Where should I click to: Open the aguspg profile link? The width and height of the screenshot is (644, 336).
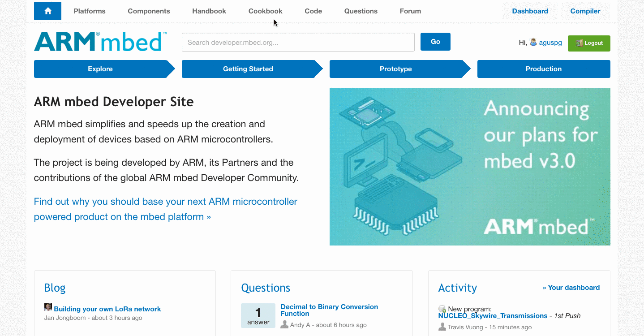[550, 43]
